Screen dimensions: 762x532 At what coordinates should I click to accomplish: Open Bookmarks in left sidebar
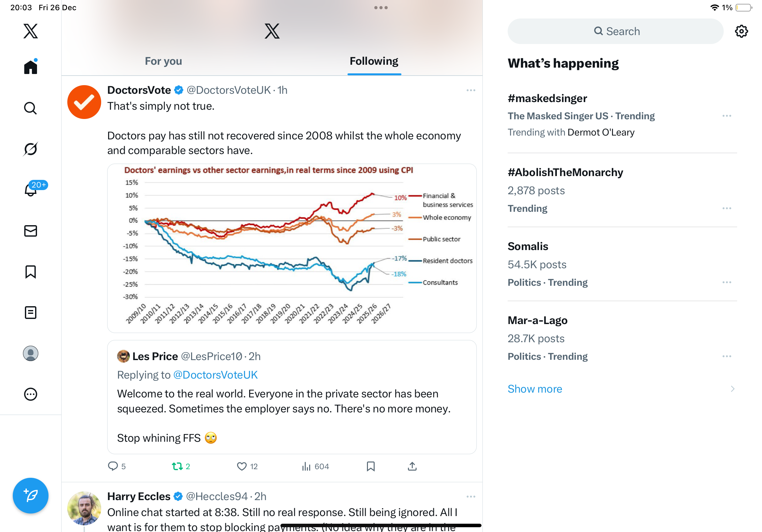coord(31,272)
